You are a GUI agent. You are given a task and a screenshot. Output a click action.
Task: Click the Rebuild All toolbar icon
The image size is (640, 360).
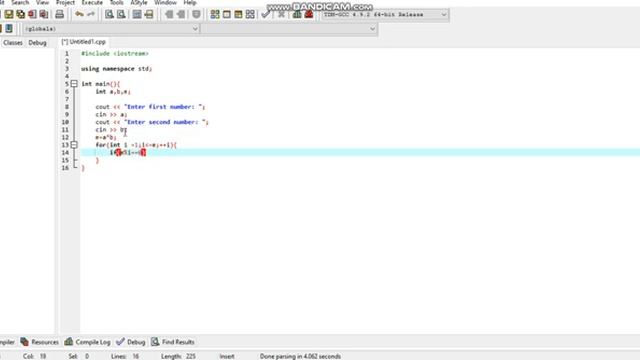pos(250,15)
